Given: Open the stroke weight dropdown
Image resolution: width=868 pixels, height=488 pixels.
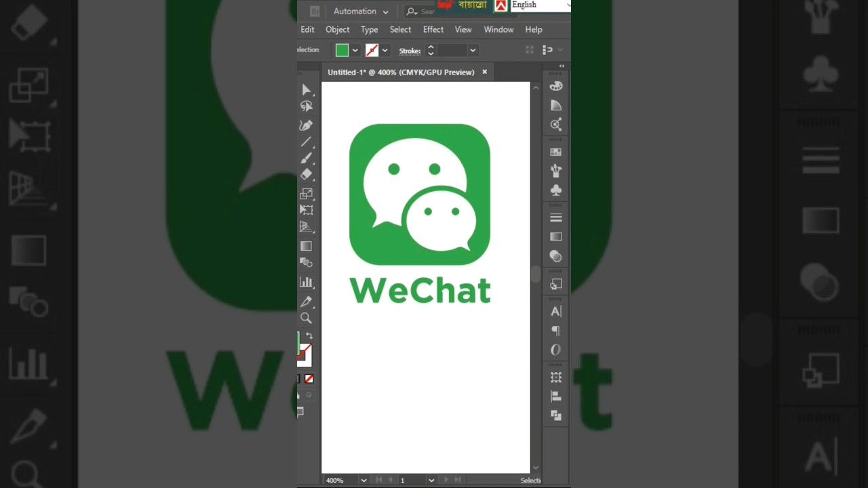Looking at the screenshot, I should click(x=473, y=50).
